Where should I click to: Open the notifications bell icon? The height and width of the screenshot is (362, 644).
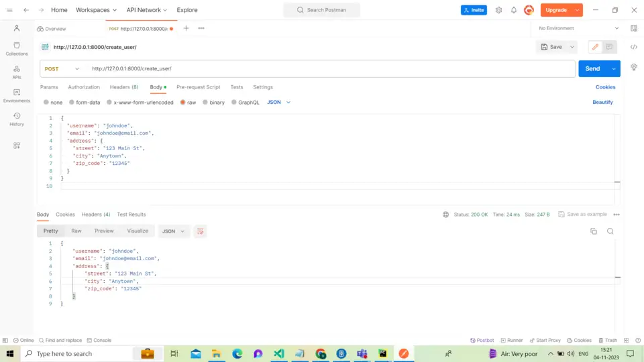tap(514, 10)
